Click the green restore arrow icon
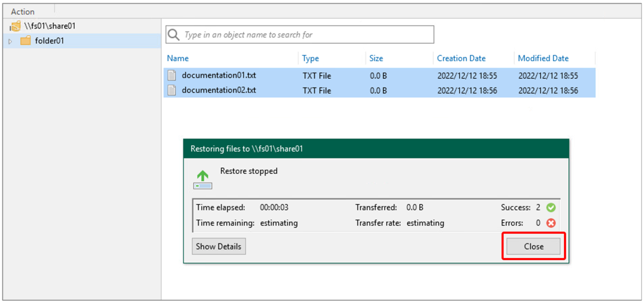 (x=203, y=180)
